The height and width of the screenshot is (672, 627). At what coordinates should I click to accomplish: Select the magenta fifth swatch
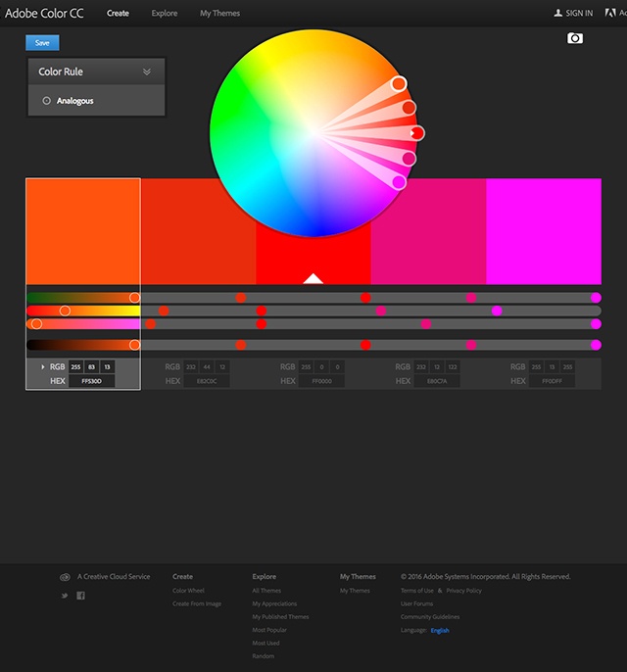[544, 231]
